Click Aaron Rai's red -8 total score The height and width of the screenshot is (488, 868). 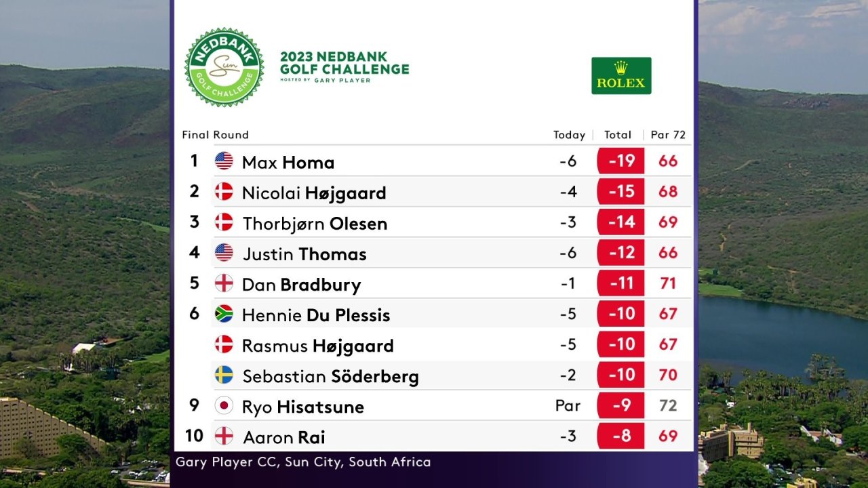point(620,436)
